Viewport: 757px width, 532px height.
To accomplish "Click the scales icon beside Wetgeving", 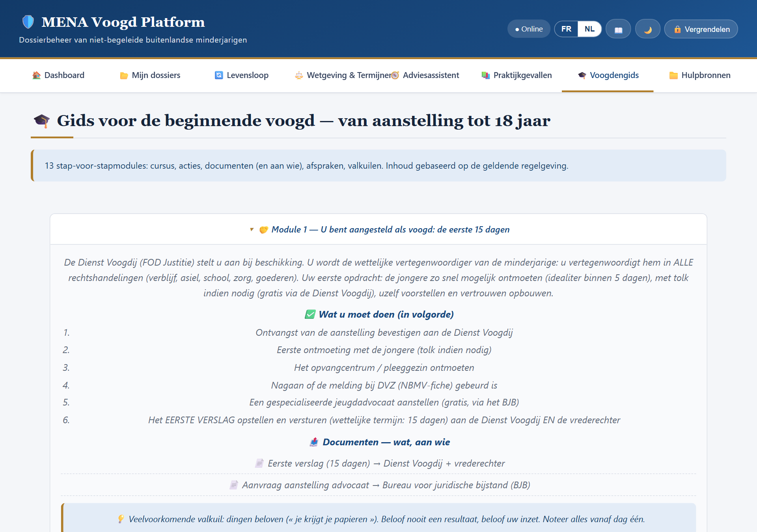I will tap(299, 75).
